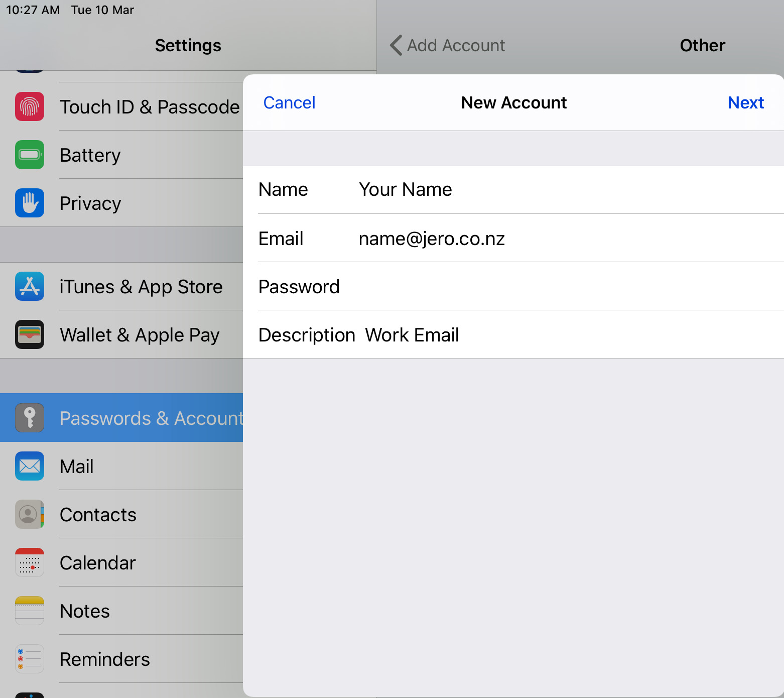Open the Battery settings icon
The height and width of the screenshot is (698, 784).
tap(30, 155)
